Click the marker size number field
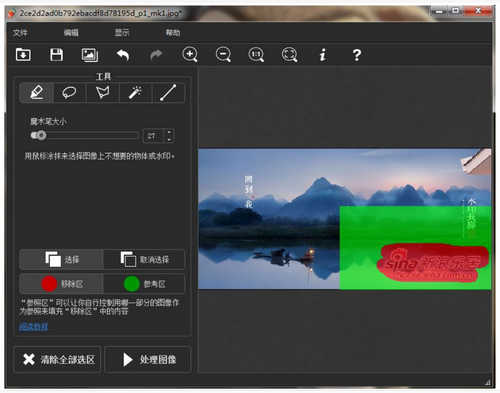The width and height of the screenshot is (500, 393). (153, 136)
